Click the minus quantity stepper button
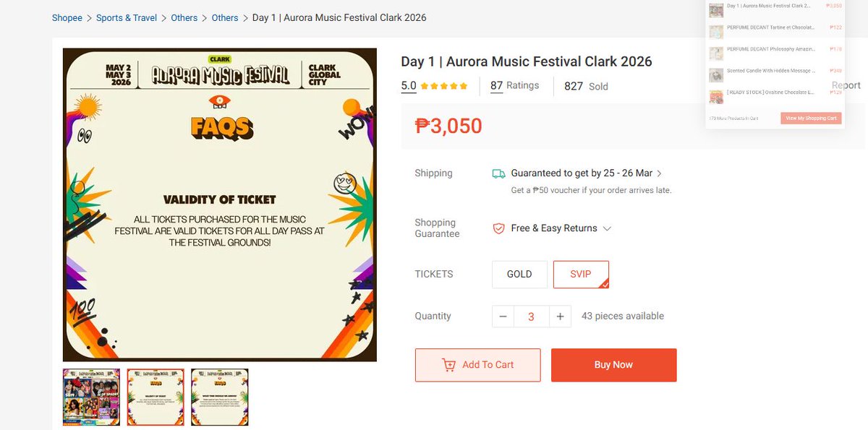The height and width of the screenshot is (430, 868). click(x=503, y=317)
